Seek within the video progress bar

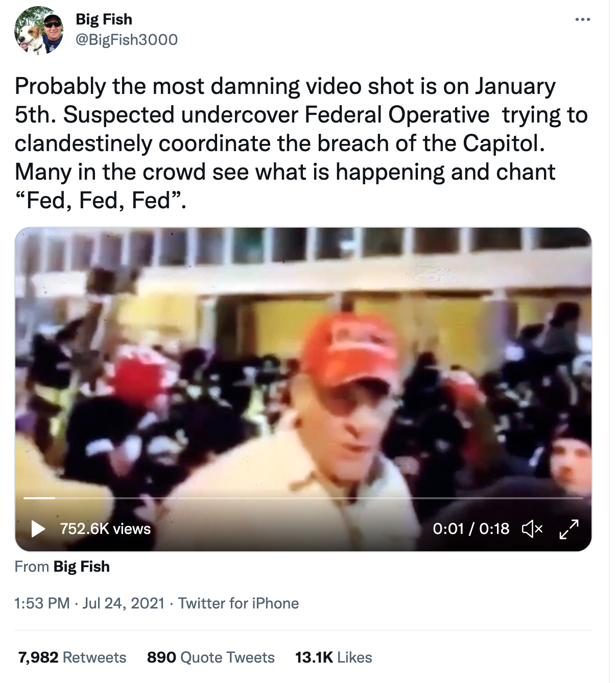click(303, 498)
